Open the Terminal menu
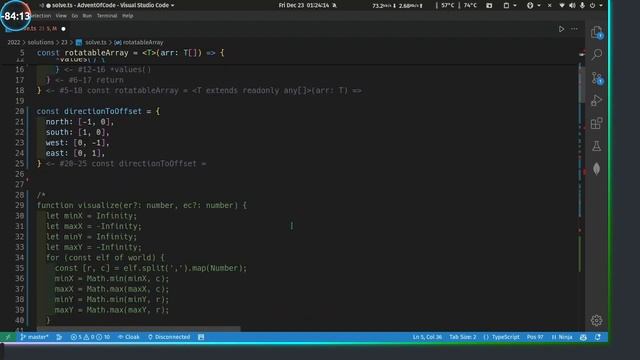 (x=107, y=16)
